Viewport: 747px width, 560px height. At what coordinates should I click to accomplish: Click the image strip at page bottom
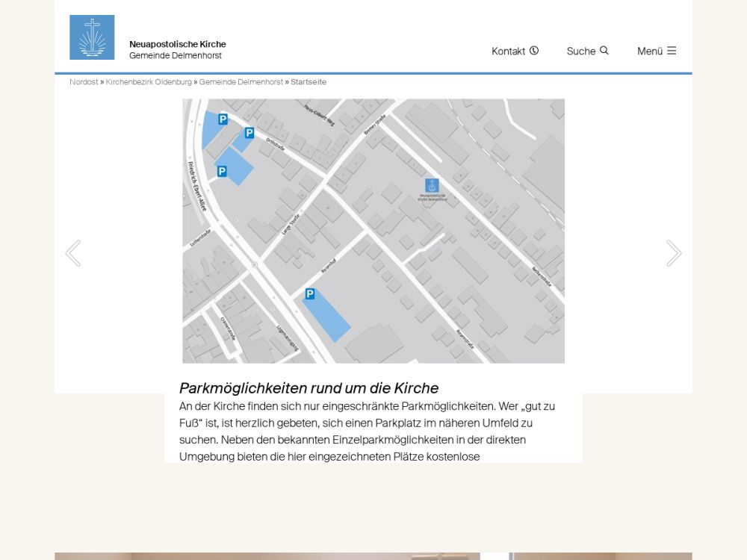point(373,556)
